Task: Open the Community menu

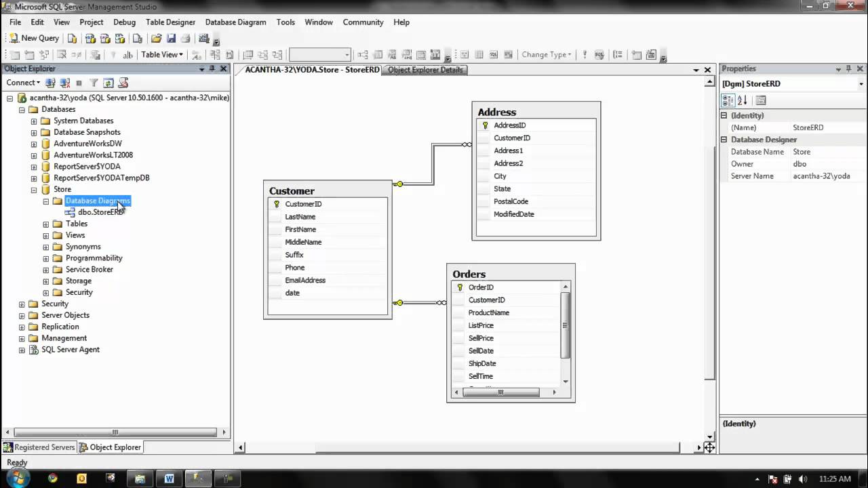Action: (363, 22)
